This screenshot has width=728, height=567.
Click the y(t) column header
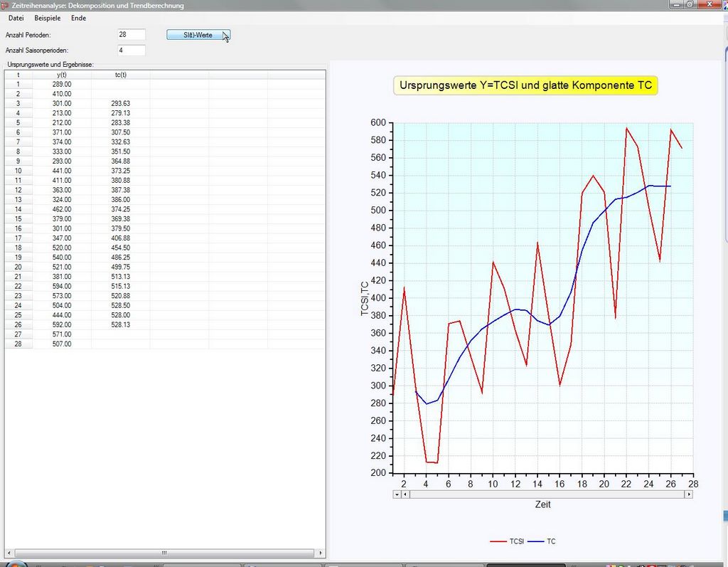[62, 75]
